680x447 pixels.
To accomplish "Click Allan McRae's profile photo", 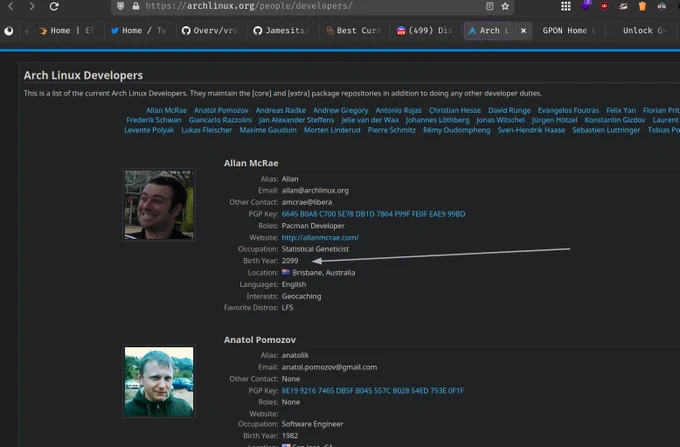I will tap(159, 205).
